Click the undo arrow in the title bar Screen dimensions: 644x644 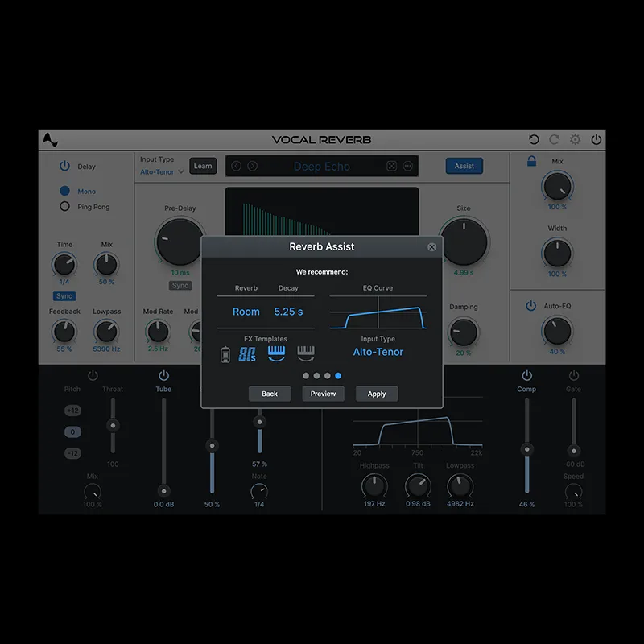[x=534, y=139]
